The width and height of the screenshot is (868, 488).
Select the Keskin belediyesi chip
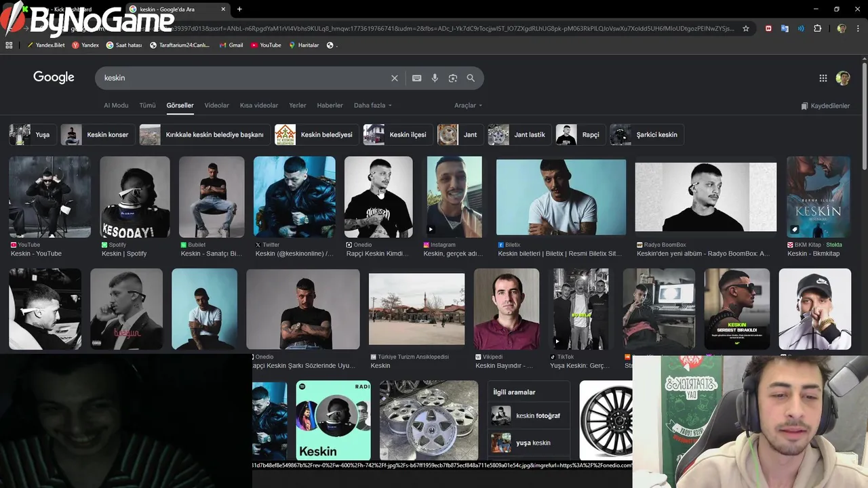[317, 134]
